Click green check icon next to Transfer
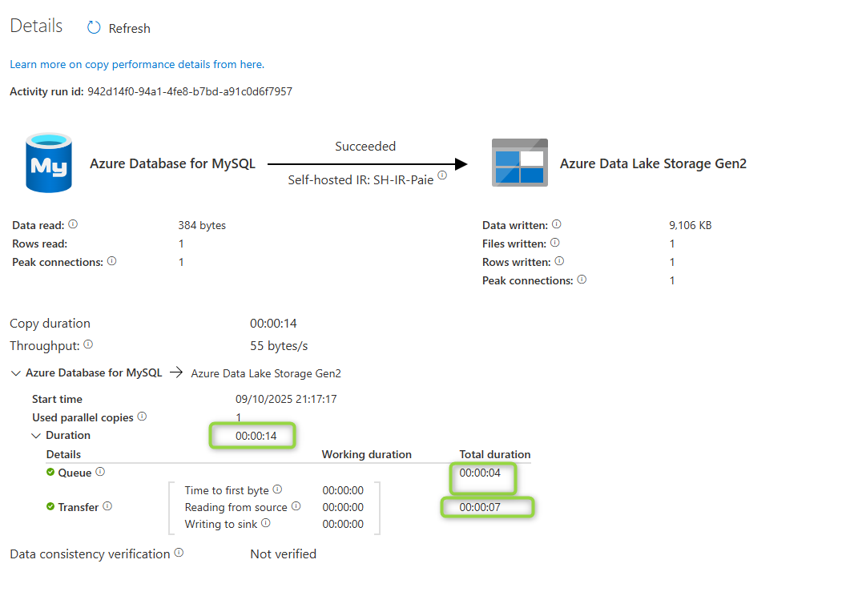 tap(50, 506)
